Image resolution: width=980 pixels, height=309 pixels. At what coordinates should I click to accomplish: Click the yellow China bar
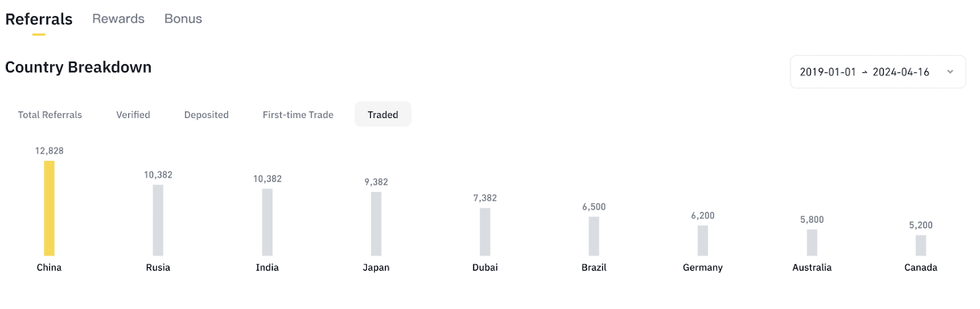(49, 208)
